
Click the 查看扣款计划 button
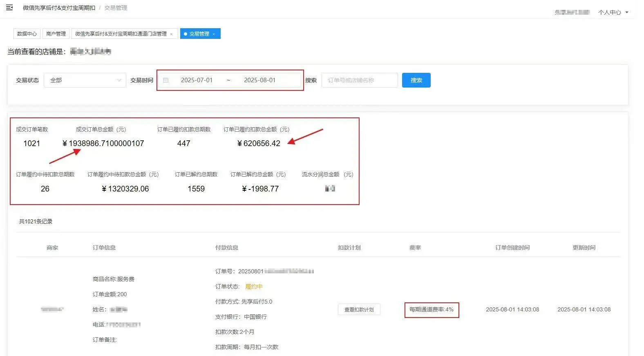coord(359,309)
